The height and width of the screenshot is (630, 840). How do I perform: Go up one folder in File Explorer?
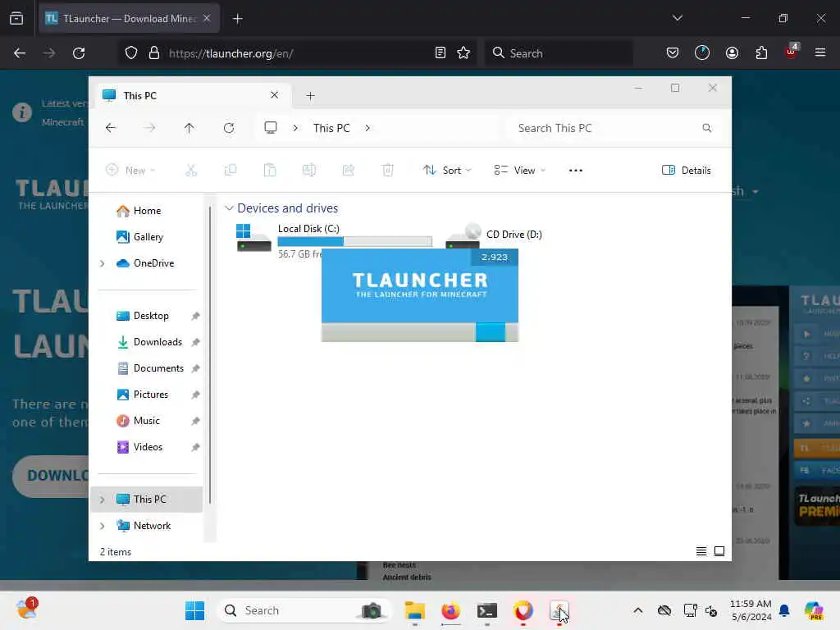coord(189,128)
